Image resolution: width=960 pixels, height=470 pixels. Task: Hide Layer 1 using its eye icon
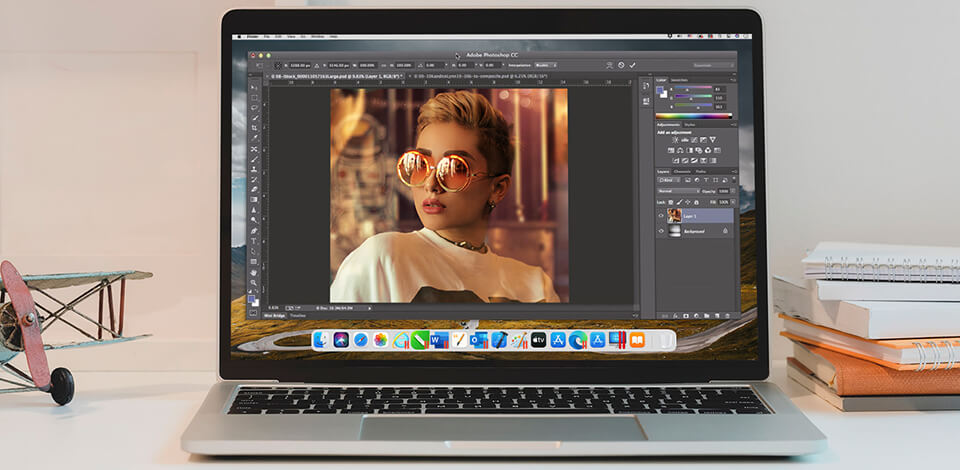tap(661, 215)
